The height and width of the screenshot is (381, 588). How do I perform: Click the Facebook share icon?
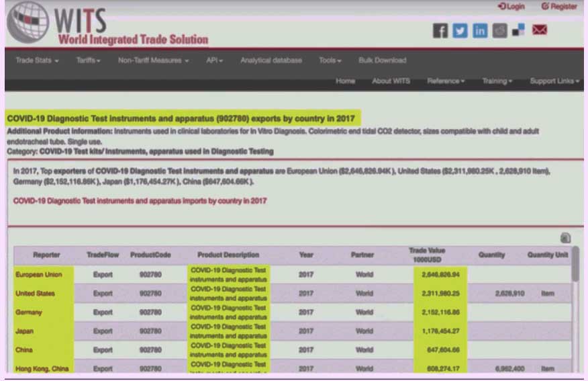click(440, 30)
